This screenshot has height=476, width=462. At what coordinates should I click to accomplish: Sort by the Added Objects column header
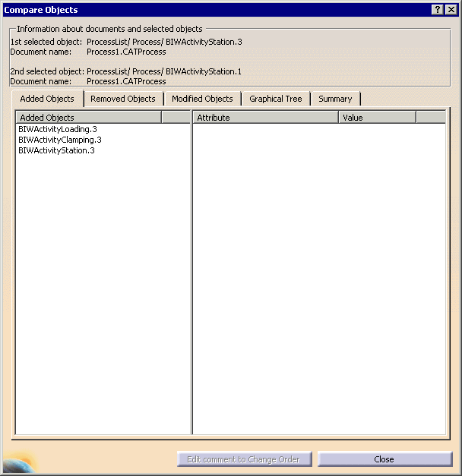click(x=88, y=118)
